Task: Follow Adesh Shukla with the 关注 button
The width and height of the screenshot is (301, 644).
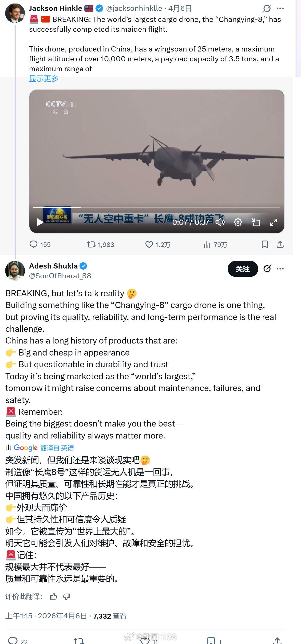Action: [x=242, y=269]
